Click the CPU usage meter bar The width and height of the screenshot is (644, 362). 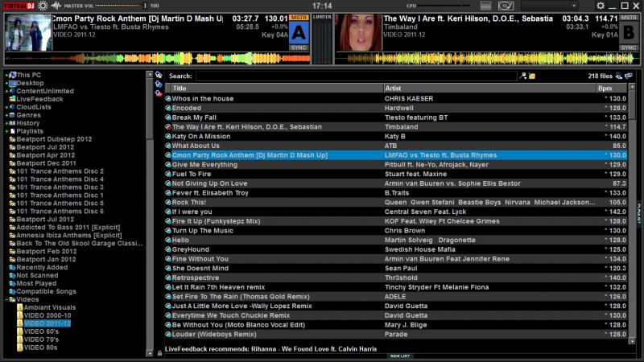[x=444, y=6]
